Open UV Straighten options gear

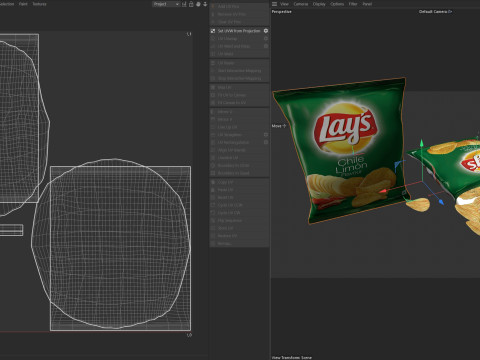point(266,135)
